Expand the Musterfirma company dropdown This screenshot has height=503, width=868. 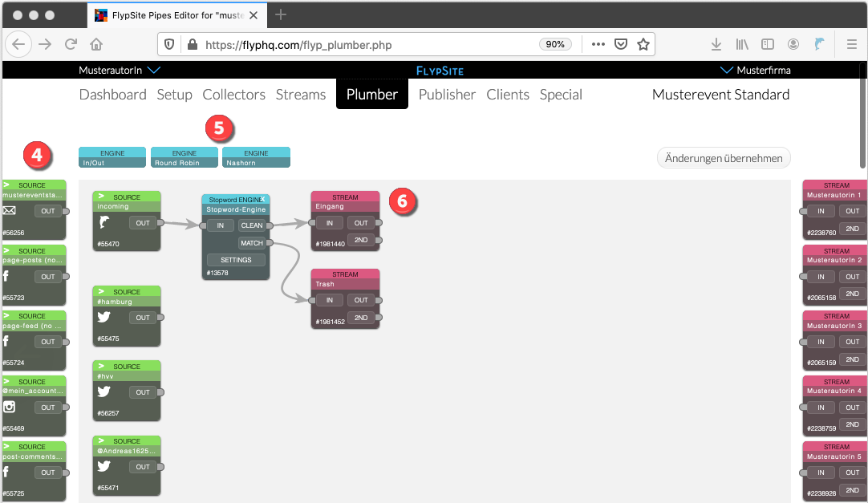(x=726, y=71)
